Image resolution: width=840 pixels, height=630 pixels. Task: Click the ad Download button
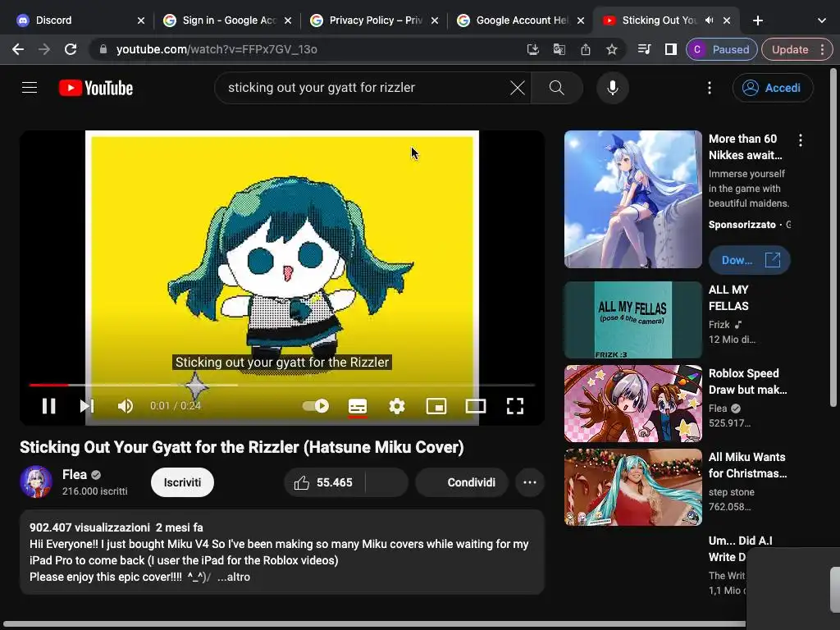tap(750, 260)
